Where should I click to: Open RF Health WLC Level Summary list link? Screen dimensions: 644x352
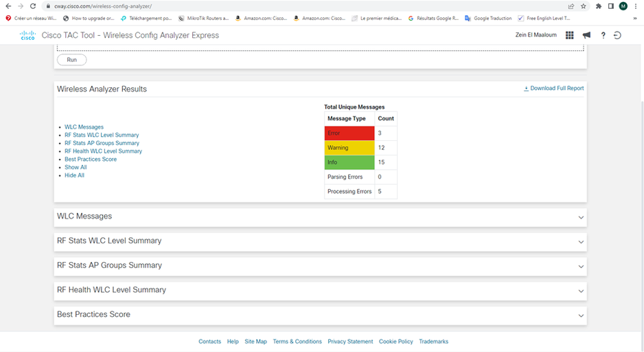[x=103, y=151]
